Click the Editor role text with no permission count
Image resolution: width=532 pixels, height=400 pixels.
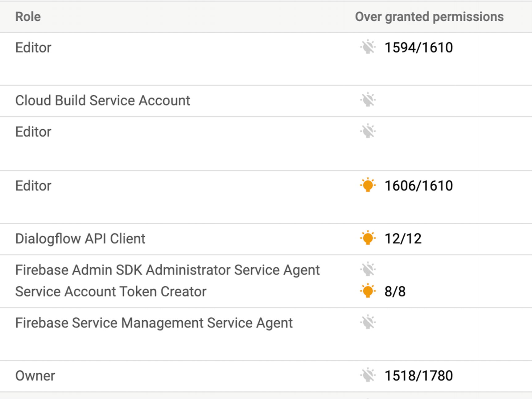[x=33, y=132]
